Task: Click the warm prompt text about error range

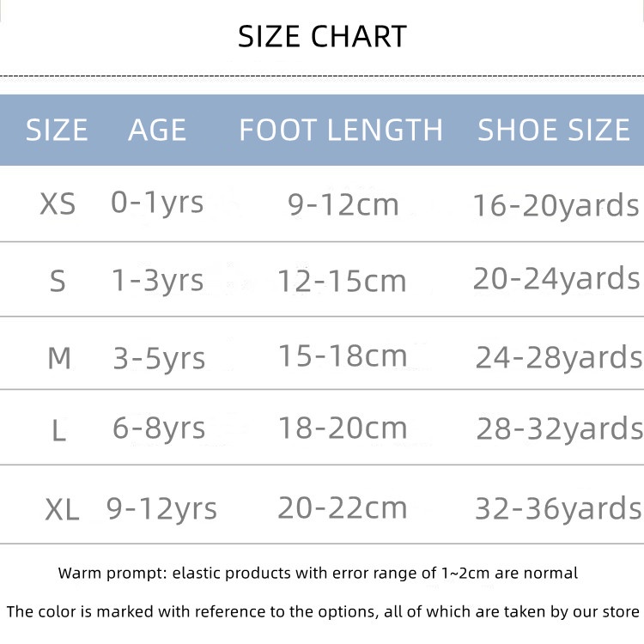Action: pyautogui.click(x=319, y=573)
